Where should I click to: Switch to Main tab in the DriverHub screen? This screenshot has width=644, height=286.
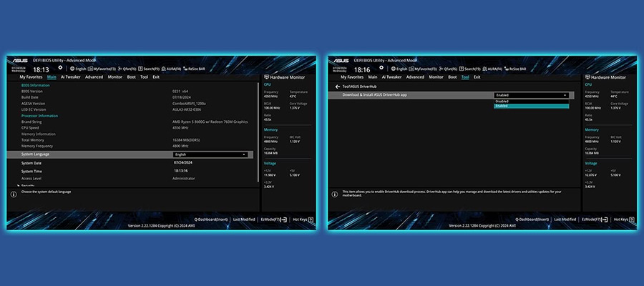tap(373, 77)
